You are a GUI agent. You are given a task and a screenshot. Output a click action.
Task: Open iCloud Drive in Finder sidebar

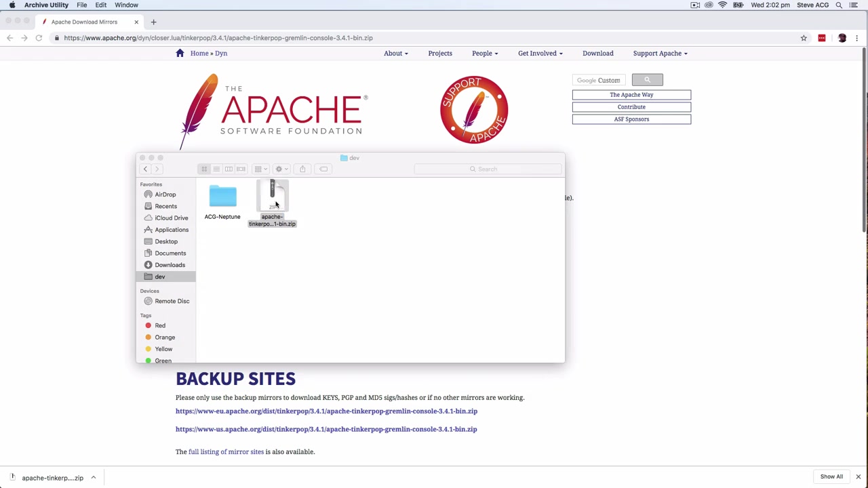click(171, 218)
